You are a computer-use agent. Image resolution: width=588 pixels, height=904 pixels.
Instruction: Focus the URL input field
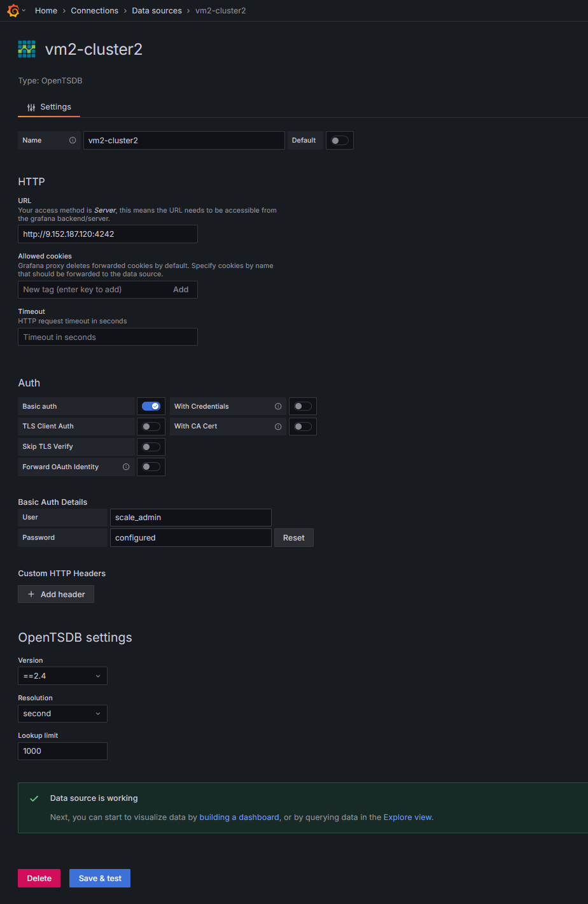(x=108, y=234)
